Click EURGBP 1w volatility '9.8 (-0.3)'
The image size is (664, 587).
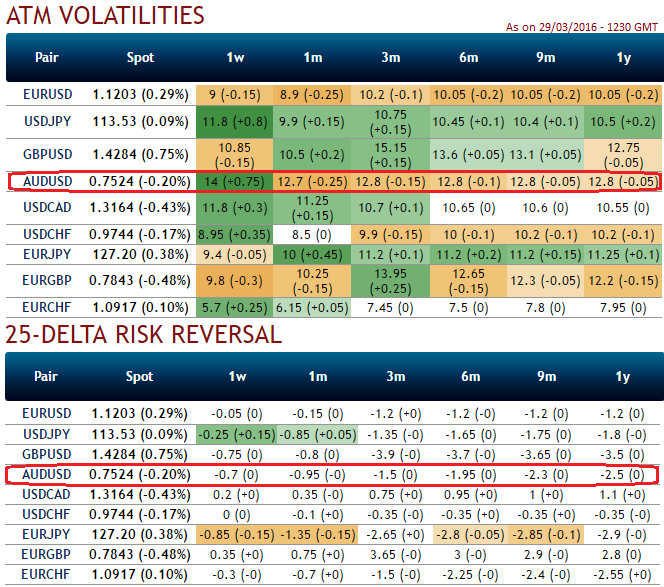[235, 281]
